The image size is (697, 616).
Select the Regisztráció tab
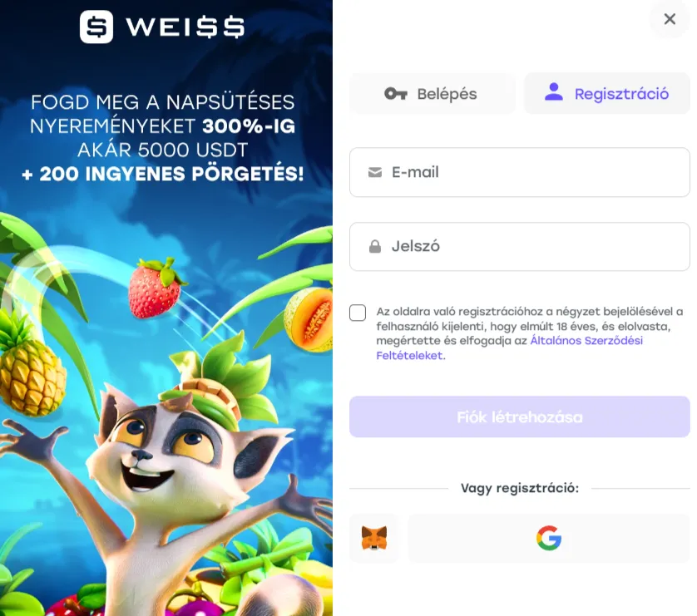607,94
